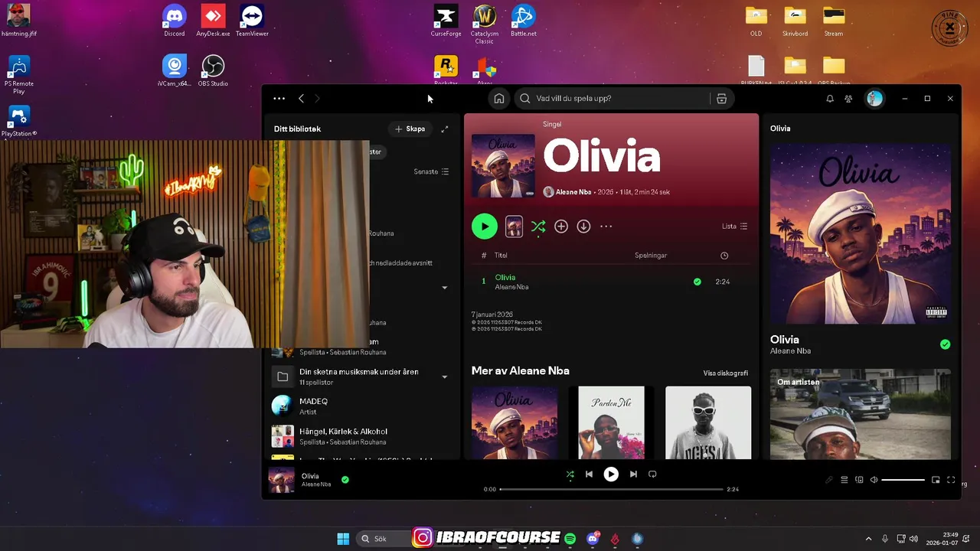
Task: Open artist 'Aleane Nba' in the album header
Action: click(x=573, y=192)
